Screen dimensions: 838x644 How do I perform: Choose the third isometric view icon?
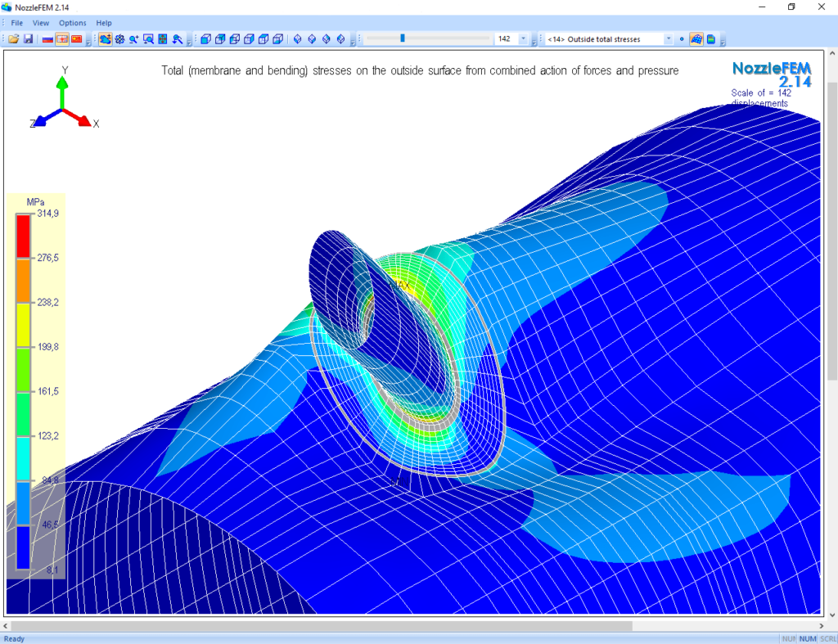tap(327, 39)
